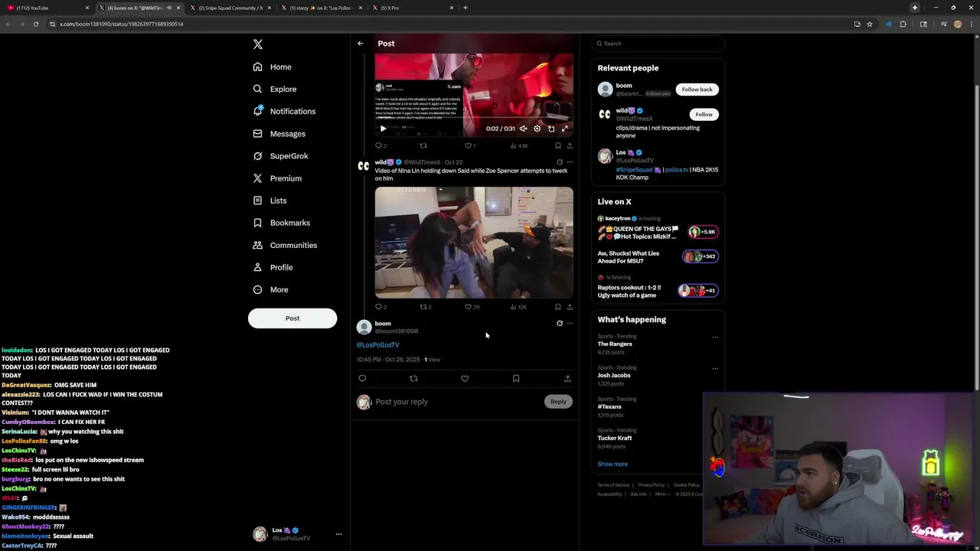The width and height of the screenshot is (980, 551).
Task: Expand the More menu in the sidebar
Action: tap(270, 290)
